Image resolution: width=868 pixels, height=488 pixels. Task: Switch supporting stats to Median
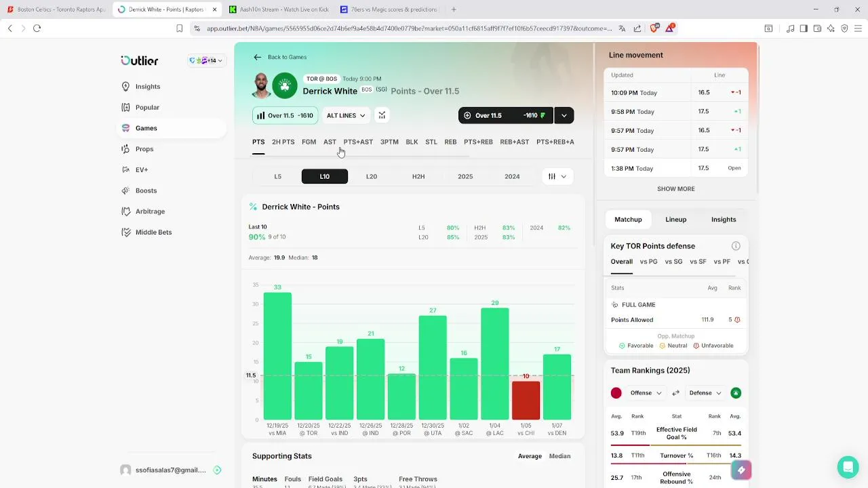click(559, 456)
